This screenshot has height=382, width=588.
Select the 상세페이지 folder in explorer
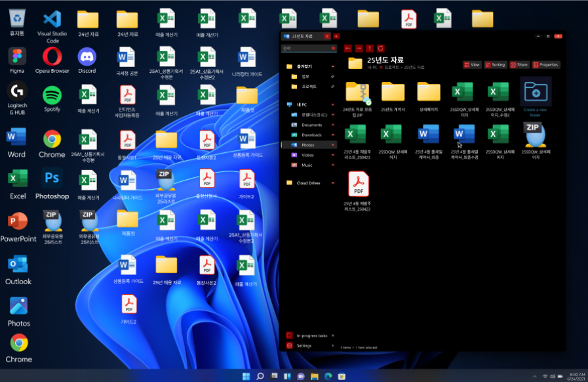point(429,97)
